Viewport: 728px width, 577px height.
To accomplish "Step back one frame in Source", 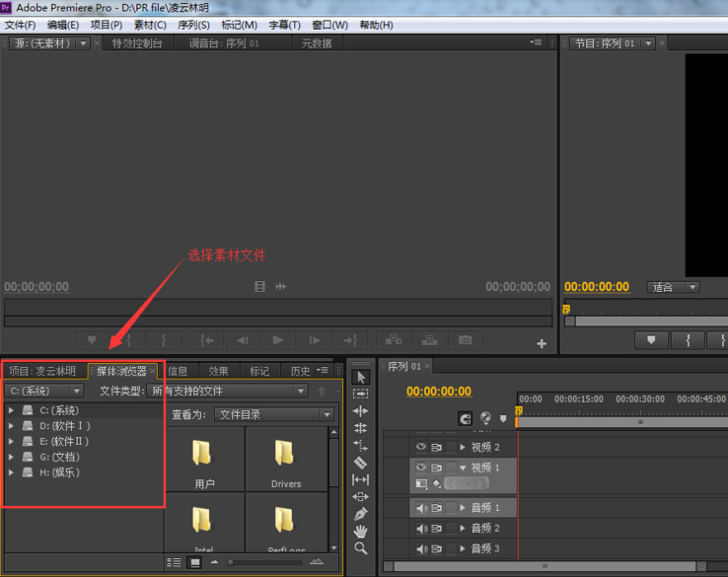I will coord(243,340).
